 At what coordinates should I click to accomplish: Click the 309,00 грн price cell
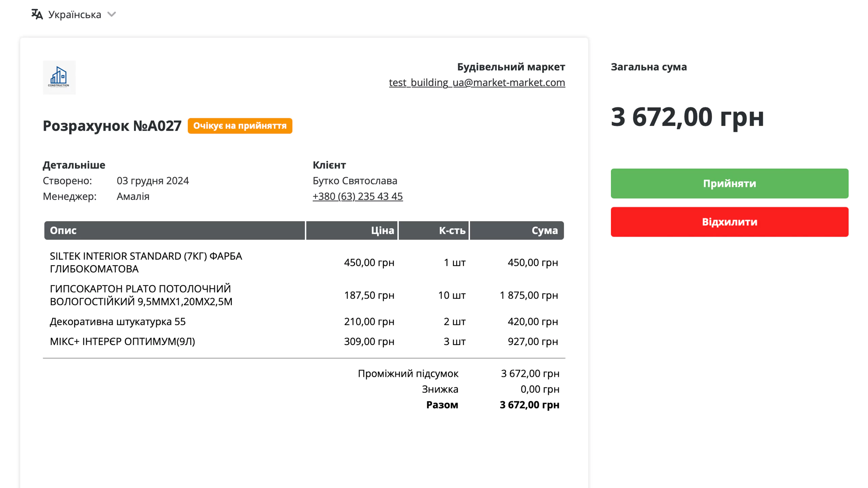[369, 341]
